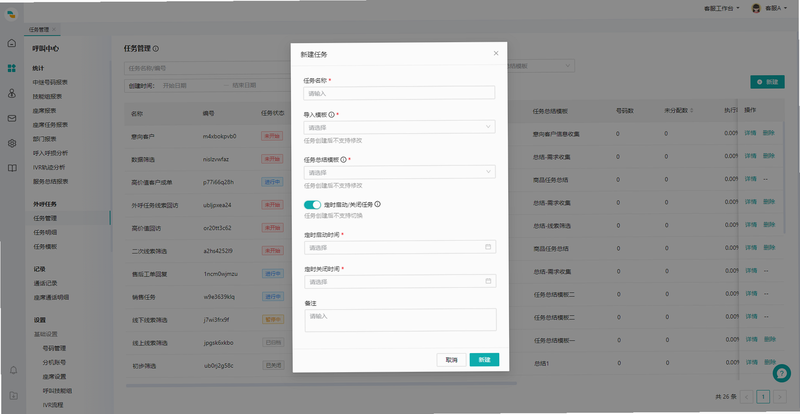Open 座席报表 in sidebar

(44, 110)
